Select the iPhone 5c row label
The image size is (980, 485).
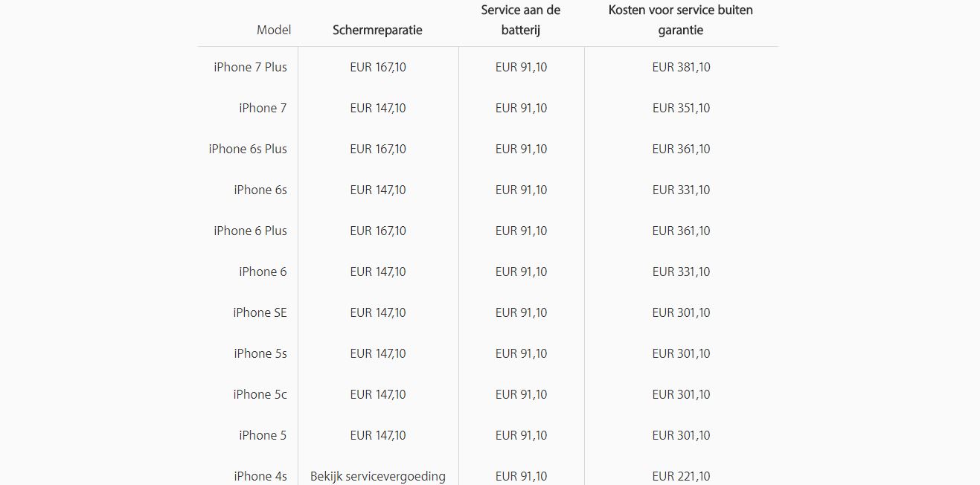(x=260, y=394)
